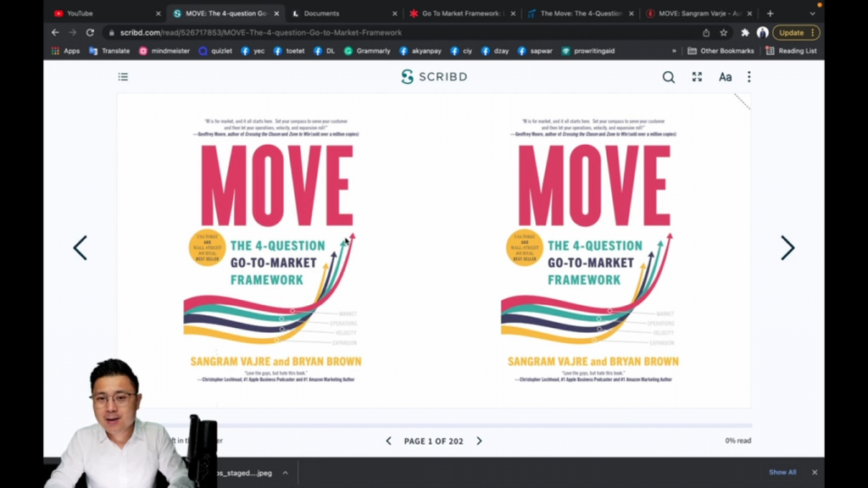Click the PAGE 1 OF 202 indicator
868x488 pixels.
coord(433,441)
